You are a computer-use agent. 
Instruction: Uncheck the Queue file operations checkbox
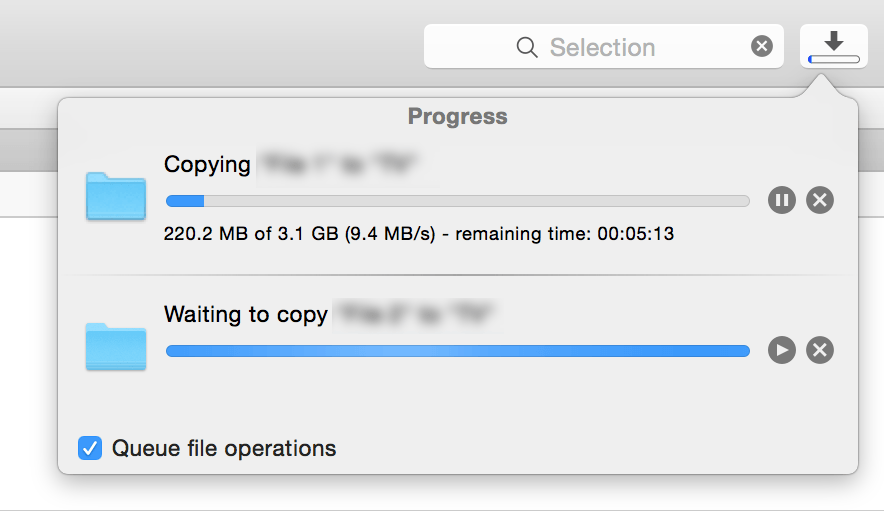[x=90, y=448]
